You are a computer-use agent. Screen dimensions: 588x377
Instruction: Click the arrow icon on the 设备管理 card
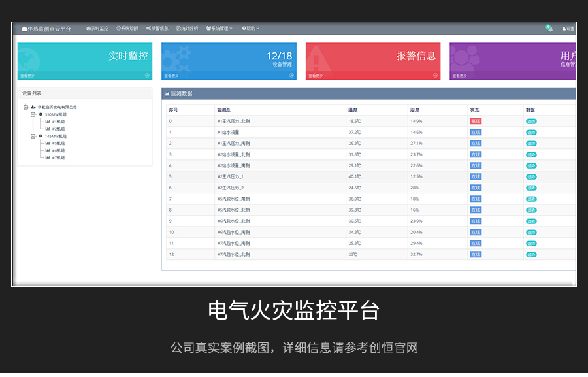(x=291, y=76)
